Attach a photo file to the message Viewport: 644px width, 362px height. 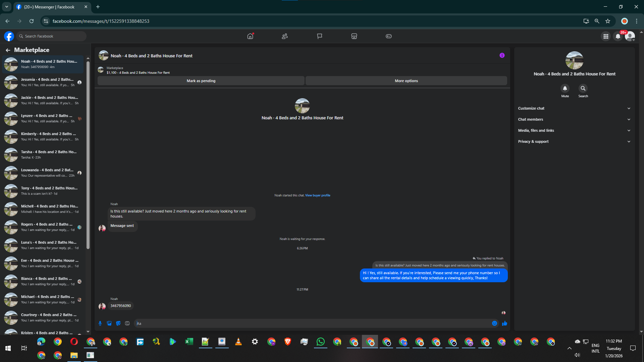point(109,323)
